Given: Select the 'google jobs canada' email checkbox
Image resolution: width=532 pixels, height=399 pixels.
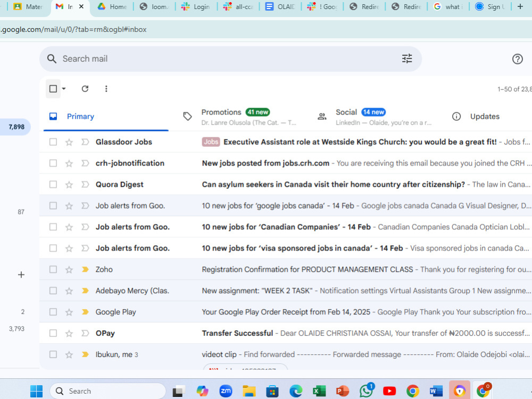Looking at the screenshot, I should pos(53,205).
